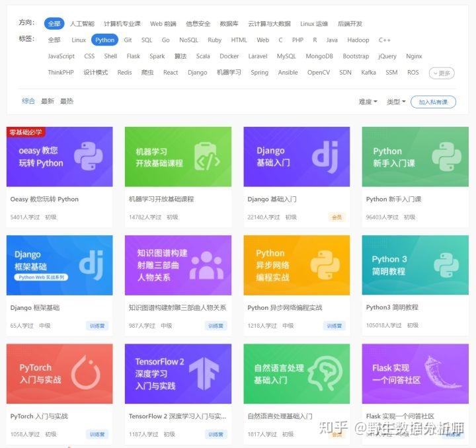Select the 机器学习 tag
The height and width of the screenshot is (448, 476).
(229, 73)
